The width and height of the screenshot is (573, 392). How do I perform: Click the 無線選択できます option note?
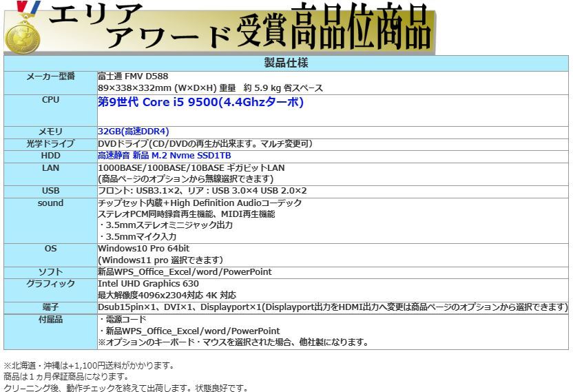(x=186, y=179)
